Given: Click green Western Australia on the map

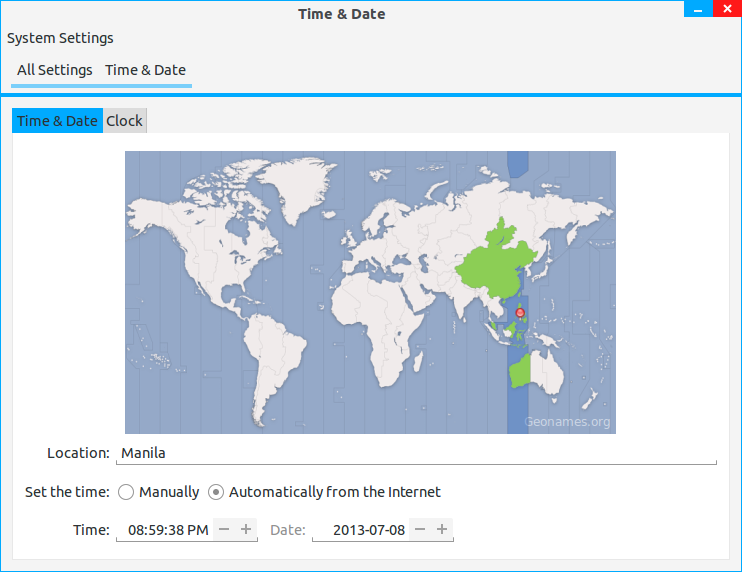Looking at the screenshot, I should coord(519,374).
